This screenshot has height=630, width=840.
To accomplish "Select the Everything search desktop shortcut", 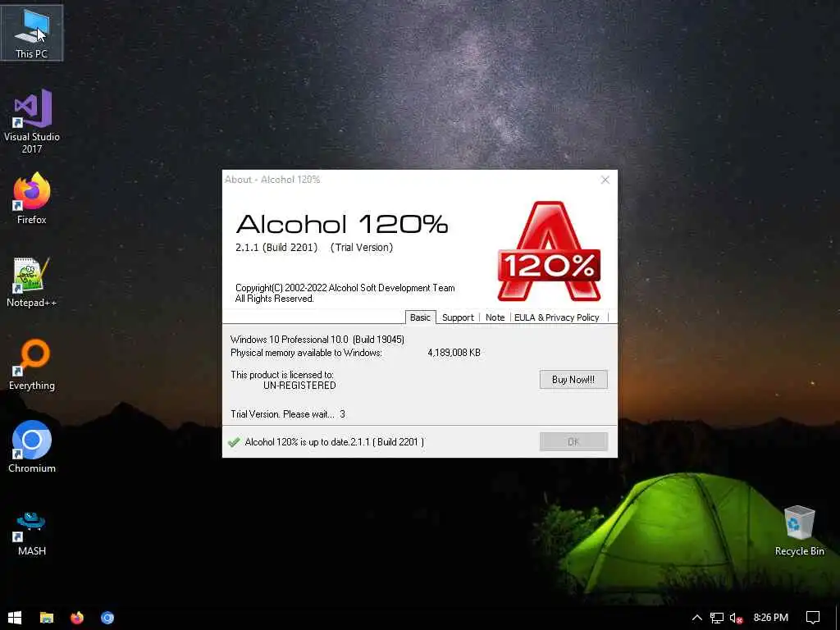I will pos(32,364).
